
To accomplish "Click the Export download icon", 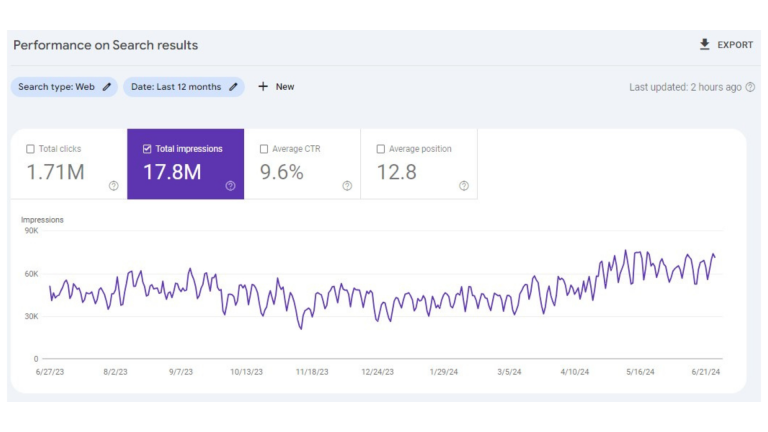I will (705, 45).
